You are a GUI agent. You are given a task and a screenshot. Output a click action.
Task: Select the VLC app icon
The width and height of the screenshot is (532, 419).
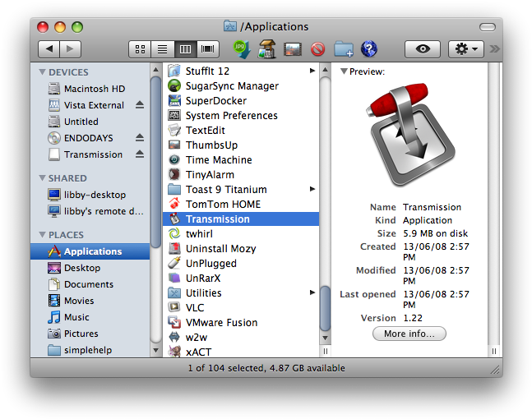[x=174, y=307]
